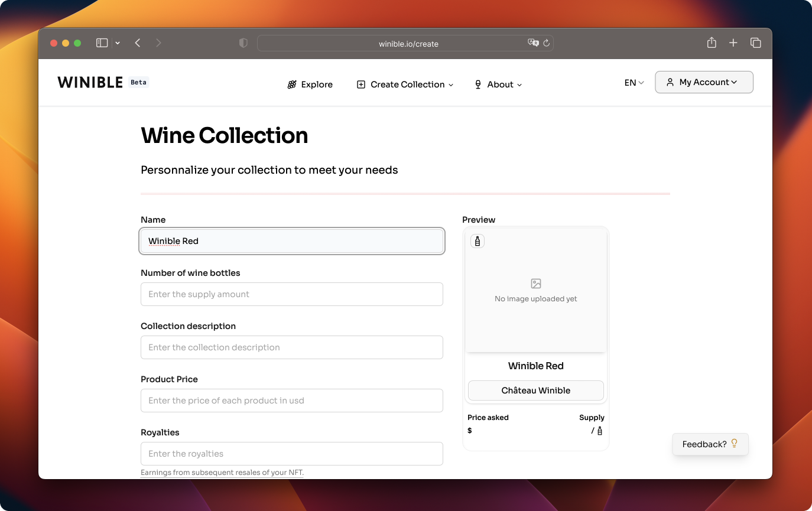Screen dimensions: 812x511
Task: Open a new tab with plus icon
Action: point(733,43)
